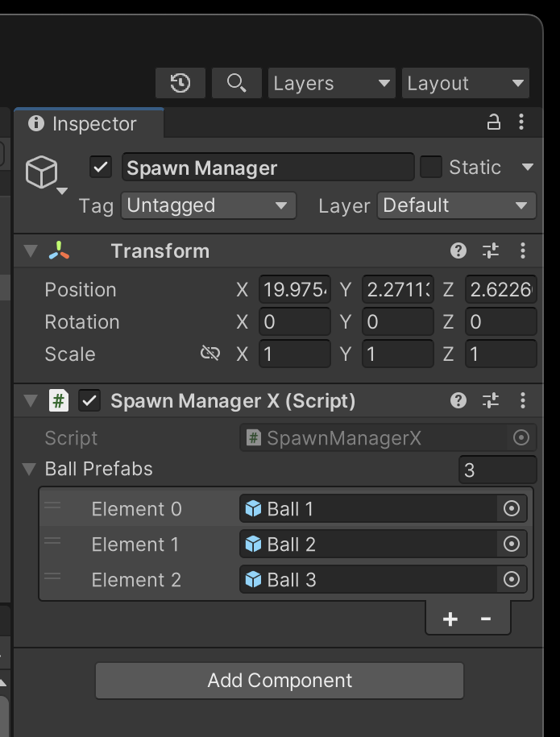Open the object picker for Ball 1
This screenshot has height=737, width=560.
[x=512, y=508]
